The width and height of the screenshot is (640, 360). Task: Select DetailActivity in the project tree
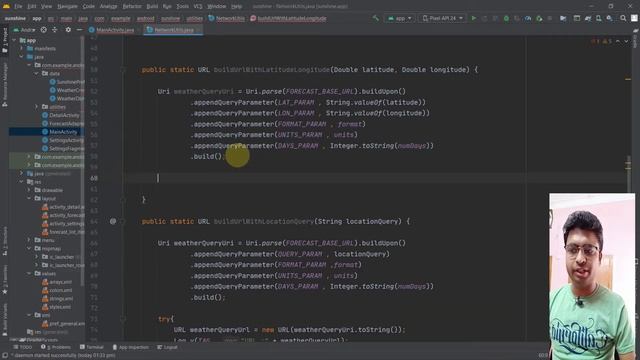[x=61, y=115]
